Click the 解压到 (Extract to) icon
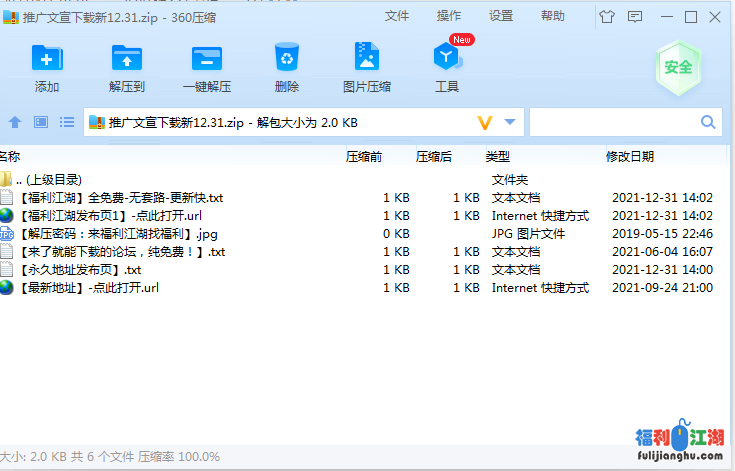 point(127,58)
